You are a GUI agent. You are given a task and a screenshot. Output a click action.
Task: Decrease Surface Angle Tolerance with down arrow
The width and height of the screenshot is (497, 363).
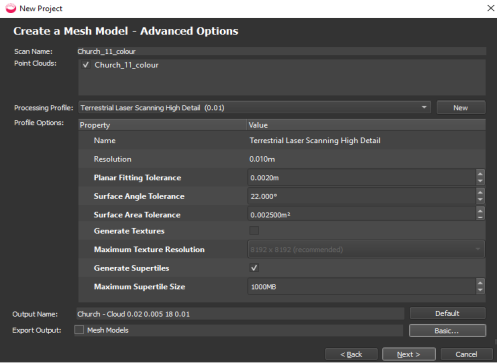pyautogui.click(x=480, y=200)
